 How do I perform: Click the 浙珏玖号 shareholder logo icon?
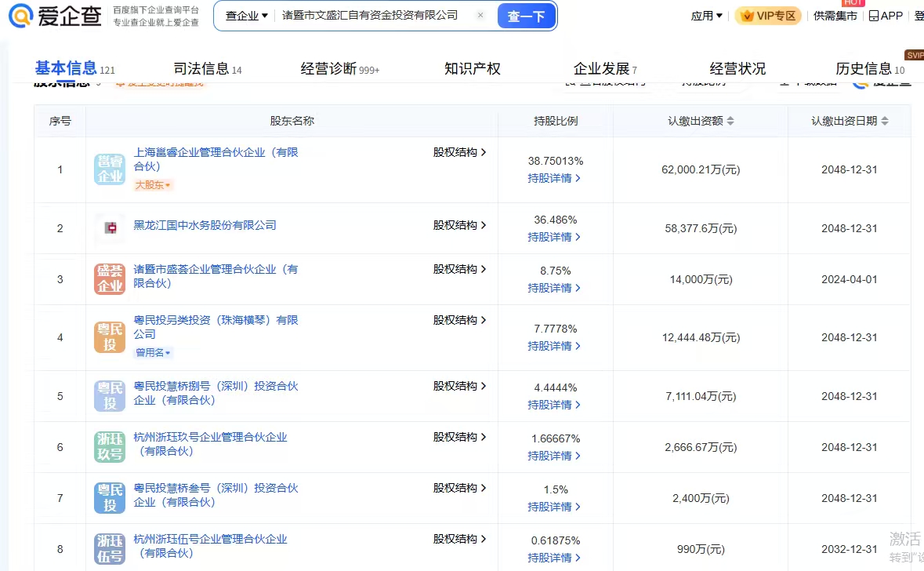[x=110, y=447]
